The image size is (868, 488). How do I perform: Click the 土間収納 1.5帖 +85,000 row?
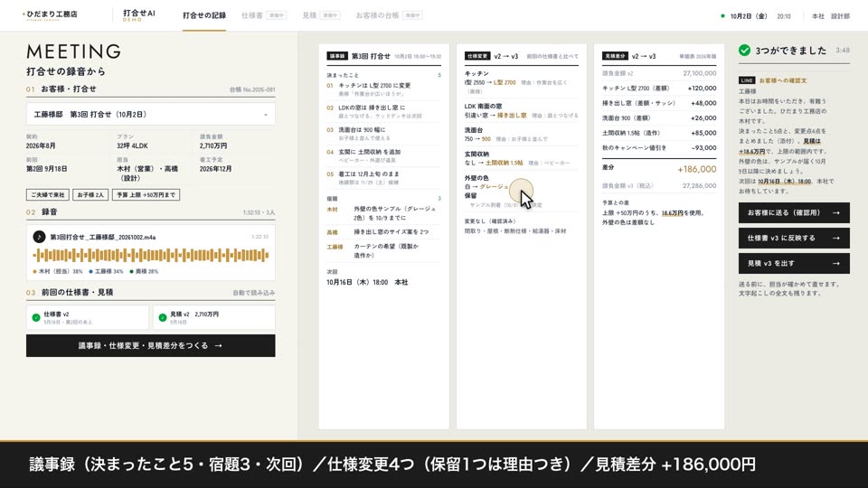click(659, 133)
